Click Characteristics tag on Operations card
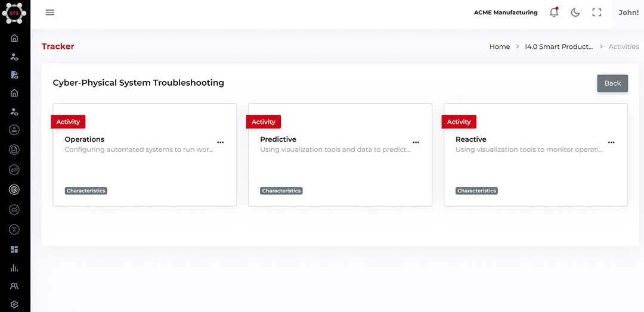Screen dimensions: 644x312 [x=86, y=191]
